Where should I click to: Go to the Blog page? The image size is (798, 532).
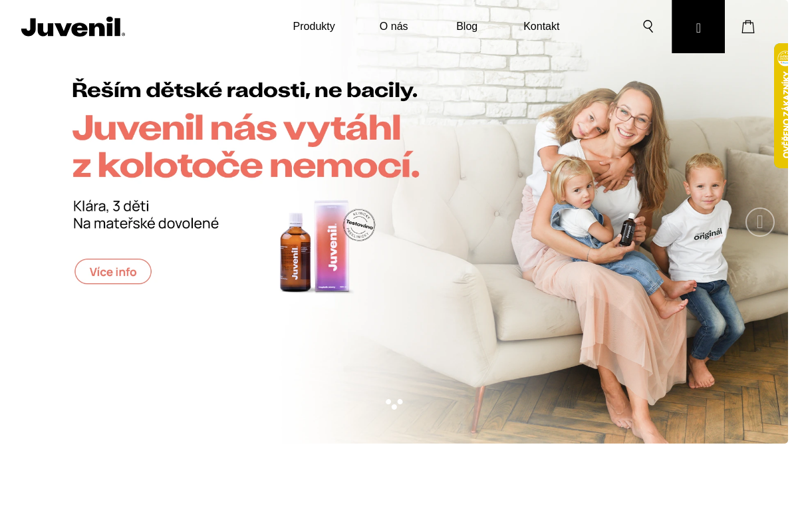click(x=467, y=27)
